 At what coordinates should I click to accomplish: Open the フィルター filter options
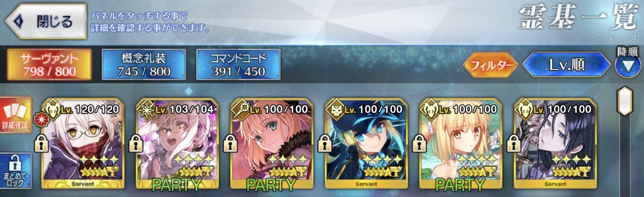pyautogui.click(x=491, y=65)
